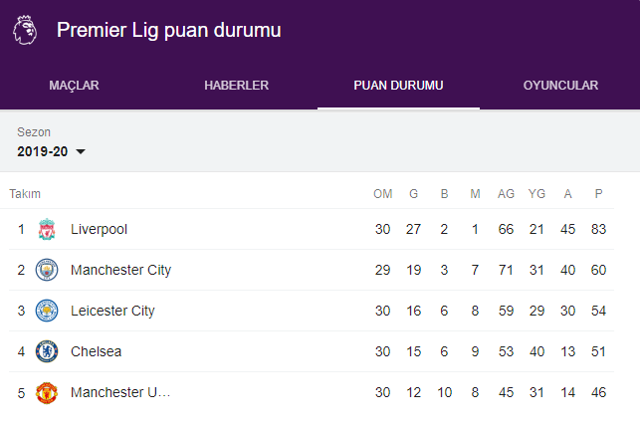Click the Manchester City club crest

coord(47,270)
